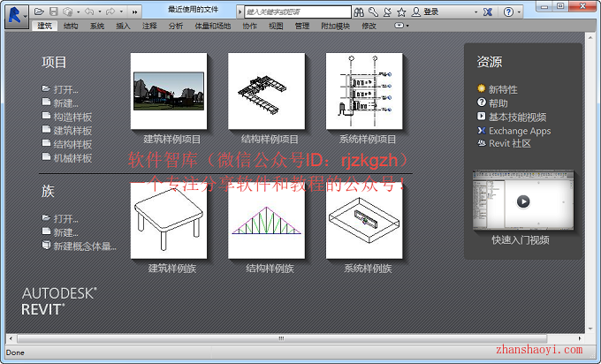Select the 管理 ribbon tab
The image size is (601, 364).
click(x=302, y=26)
